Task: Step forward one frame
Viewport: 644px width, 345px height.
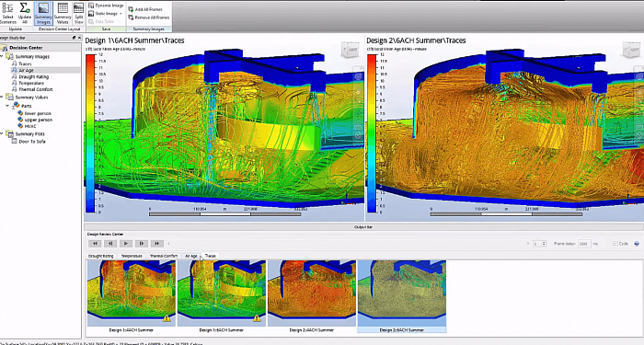Action: 142,244
